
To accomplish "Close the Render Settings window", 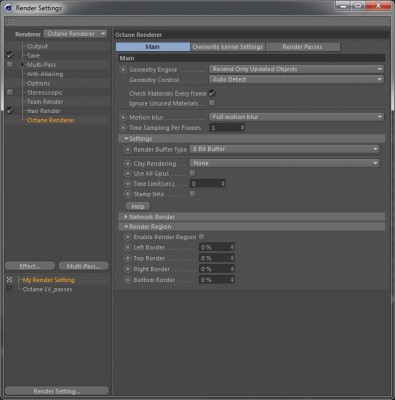I will click(378, 6).
